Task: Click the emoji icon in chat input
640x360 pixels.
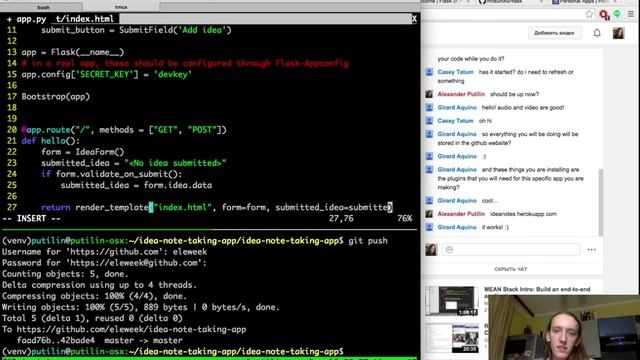Action: pos(449,249)
